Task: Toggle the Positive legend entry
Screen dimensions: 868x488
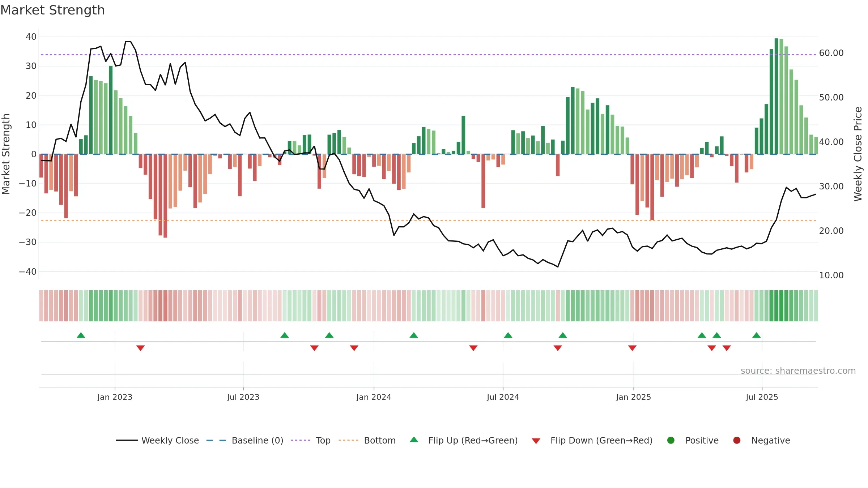Action: (693, 440)
